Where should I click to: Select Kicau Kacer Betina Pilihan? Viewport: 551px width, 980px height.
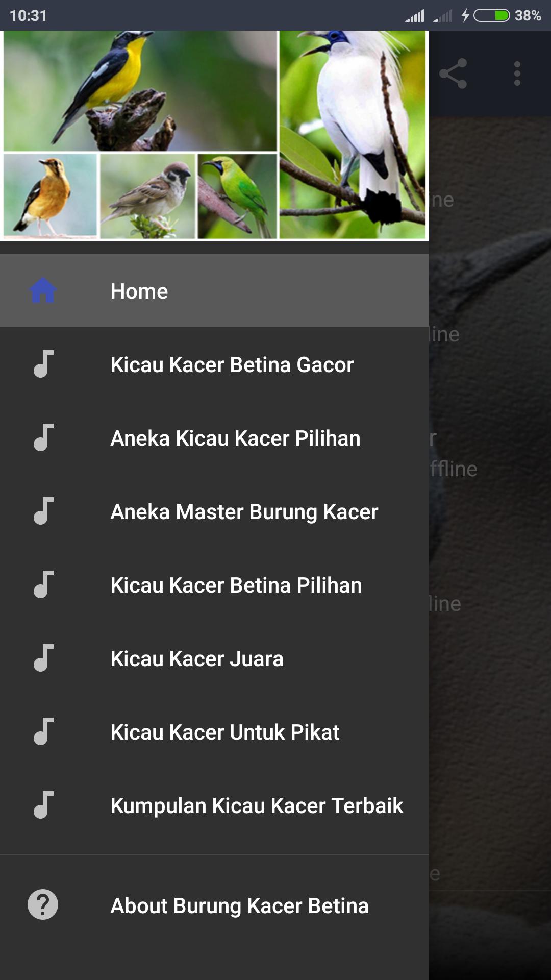[x=214, y=584]
